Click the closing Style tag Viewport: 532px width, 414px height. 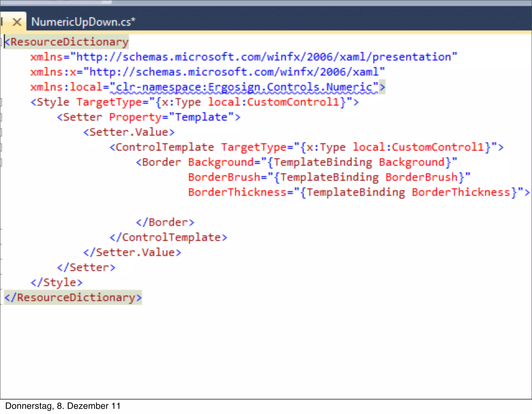coord(57,283)
